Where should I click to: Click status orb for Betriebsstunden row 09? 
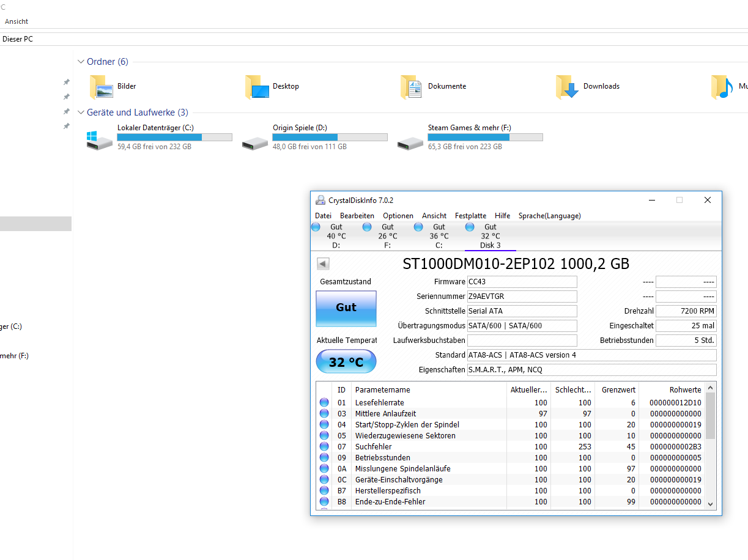pyautogui.click(x=324, y=457)
